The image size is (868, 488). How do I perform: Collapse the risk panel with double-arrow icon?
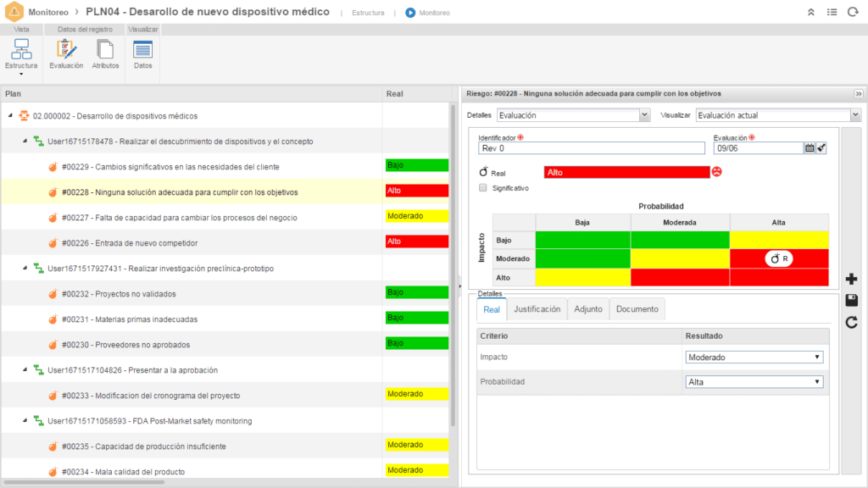click(x=858, y=94)
